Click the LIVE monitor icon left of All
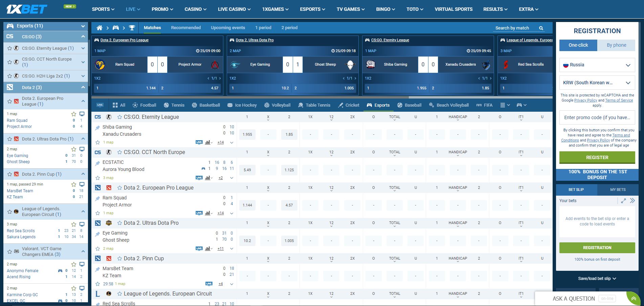 coord(100,105)
